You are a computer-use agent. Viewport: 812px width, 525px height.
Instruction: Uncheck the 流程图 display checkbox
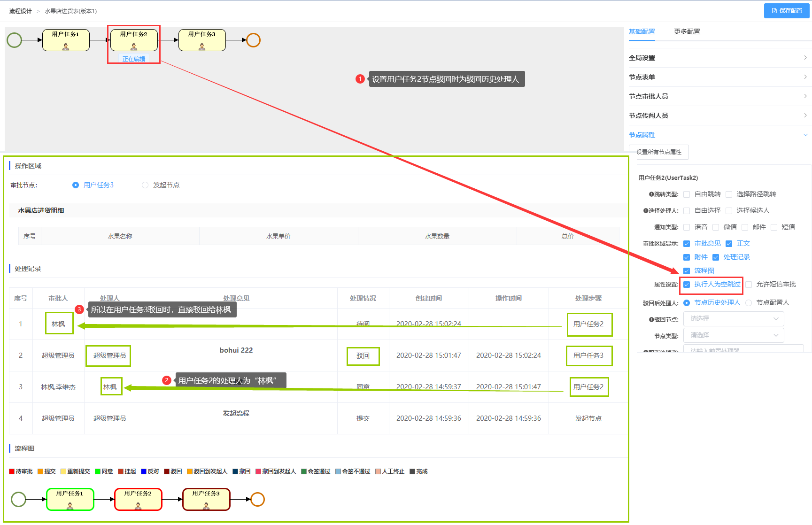[687, 271]
